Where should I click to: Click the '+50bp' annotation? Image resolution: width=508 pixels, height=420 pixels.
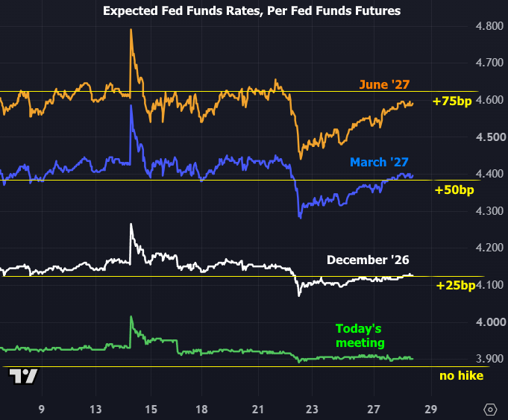pos(454,190)
